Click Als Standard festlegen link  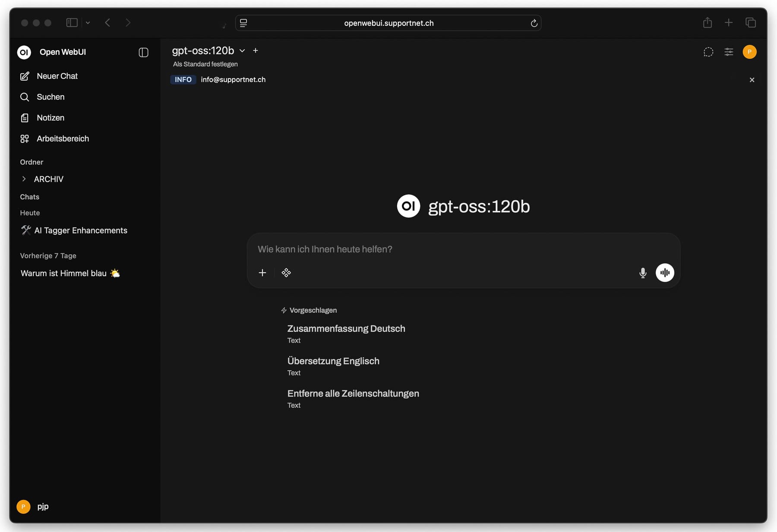205,64
